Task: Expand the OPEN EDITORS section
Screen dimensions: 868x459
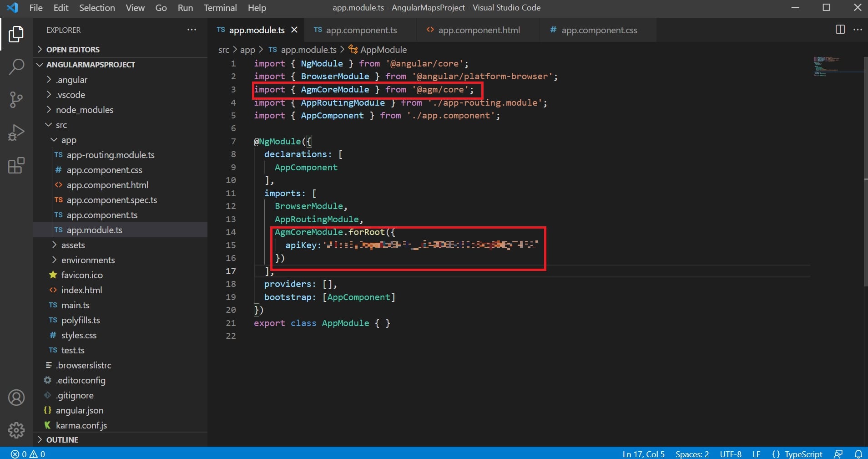Action: click(x=72, y=50)
